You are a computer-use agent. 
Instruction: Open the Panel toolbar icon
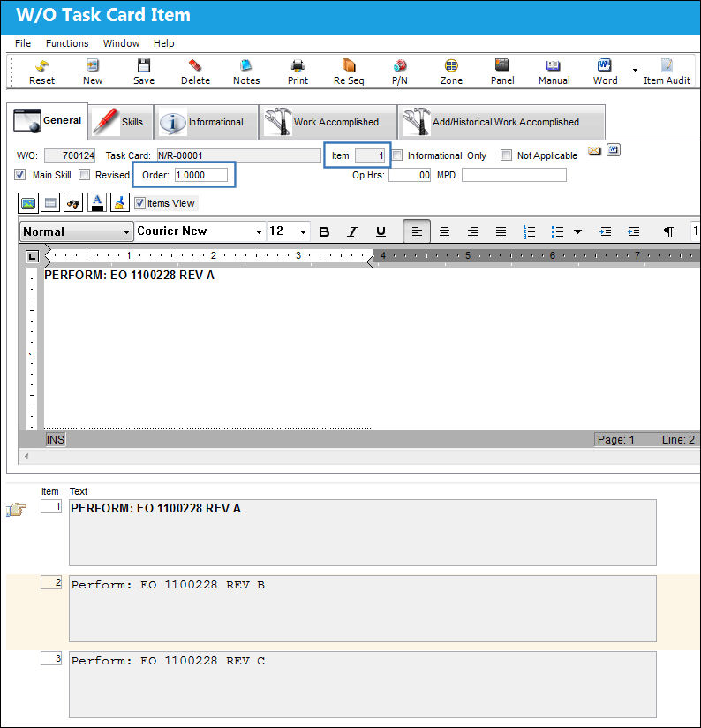[x=502, y=72]
